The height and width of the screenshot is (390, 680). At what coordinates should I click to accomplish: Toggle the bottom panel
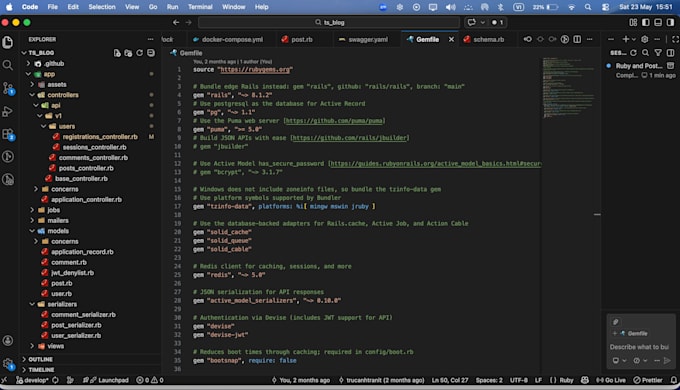pyautogui.click(x=658, y=22)
